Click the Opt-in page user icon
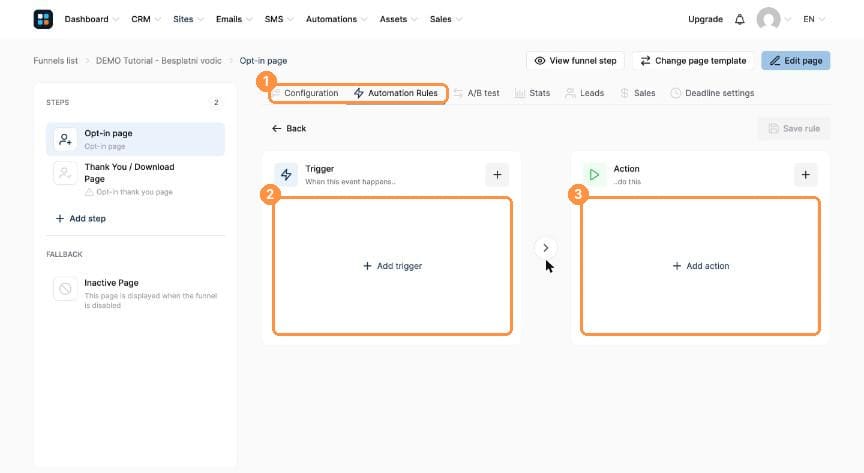The width and height of the screenshot is (864, 473). point(65,139)
